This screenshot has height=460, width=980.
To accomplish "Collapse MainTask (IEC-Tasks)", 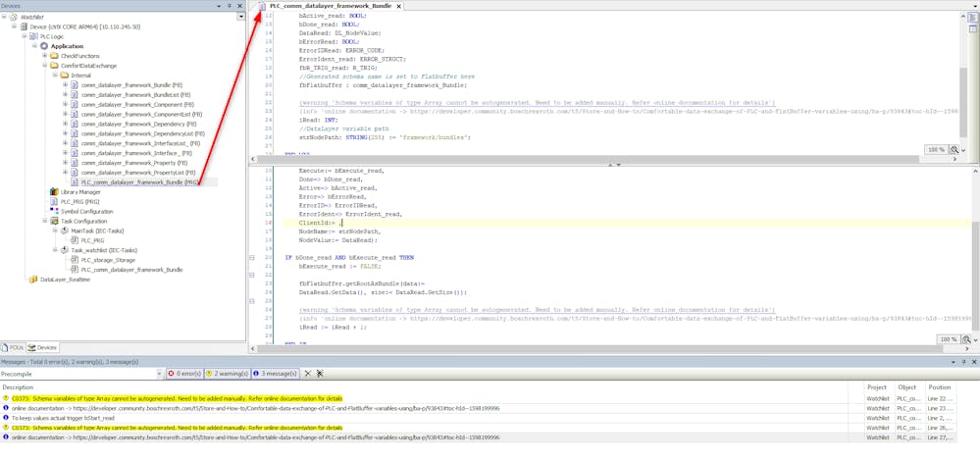I will pyautogui.click(x=55, y=230).
